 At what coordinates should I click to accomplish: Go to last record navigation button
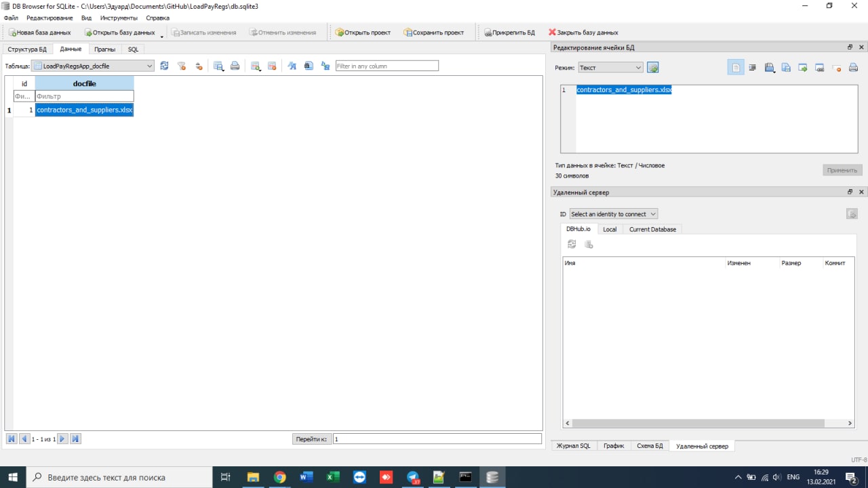point(76,439)
